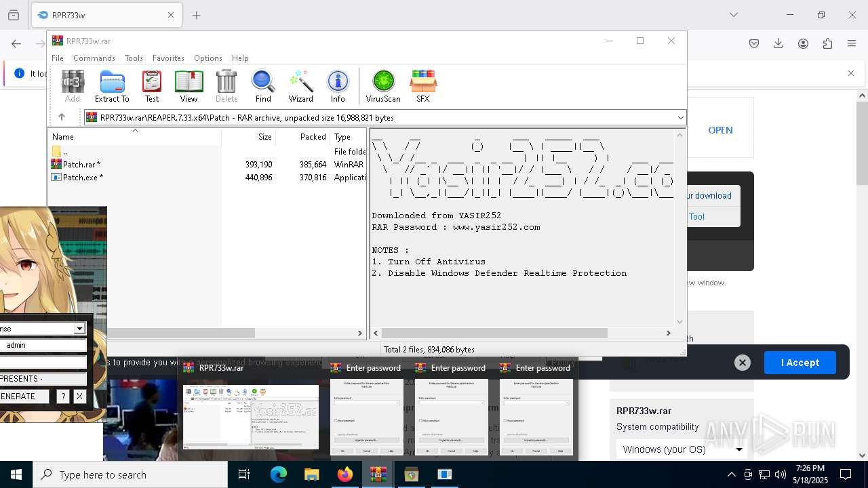Screen dimensions: 868x488
Task: Open the Commands menu
Action: [94, 58]
